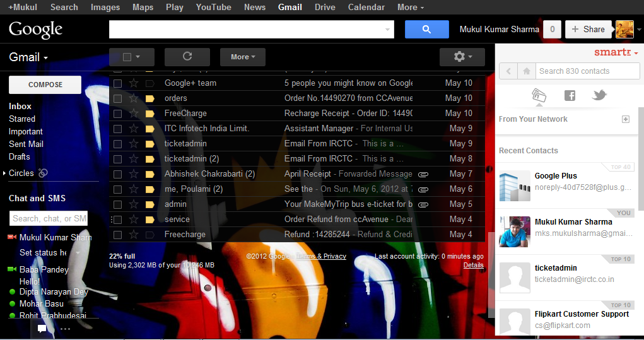
Task: Open account activity Details link
Action: coord(474,266)
